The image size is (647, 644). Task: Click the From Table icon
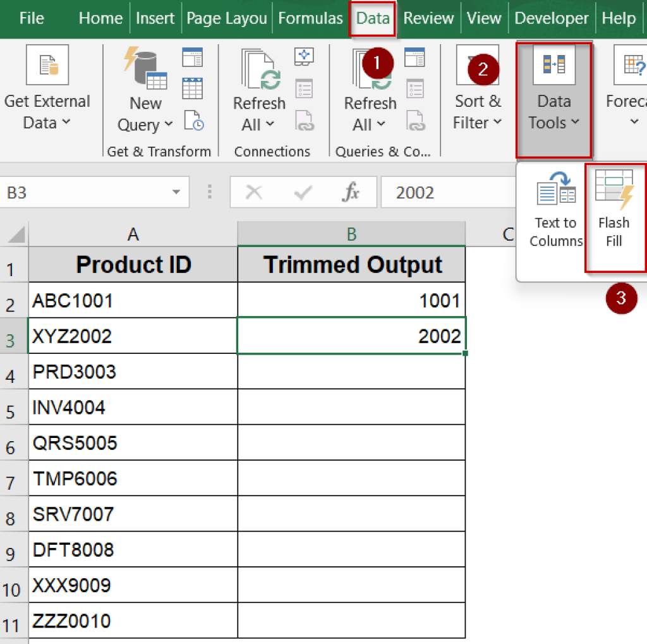(x=193, y=87)
